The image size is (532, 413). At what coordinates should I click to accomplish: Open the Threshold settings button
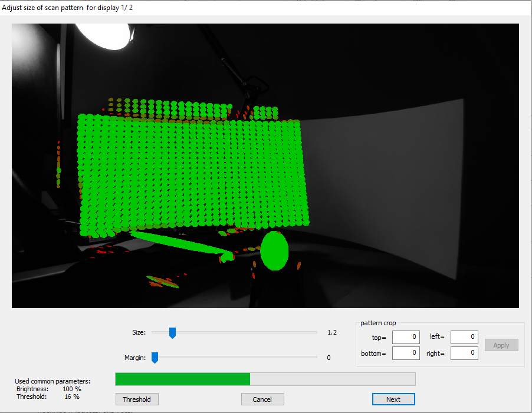click(x=137, y=399)
